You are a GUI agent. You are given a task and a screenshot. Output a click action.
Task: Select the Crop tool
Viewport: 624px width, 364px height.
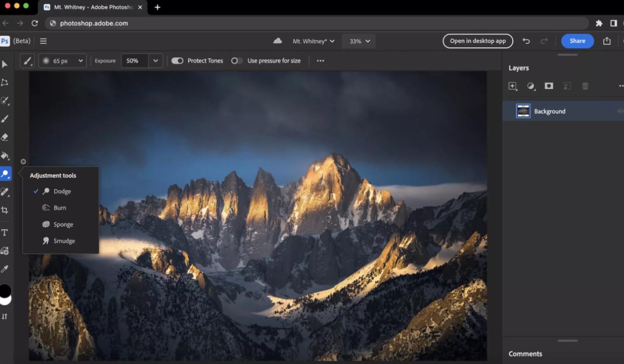click(5, 210)
